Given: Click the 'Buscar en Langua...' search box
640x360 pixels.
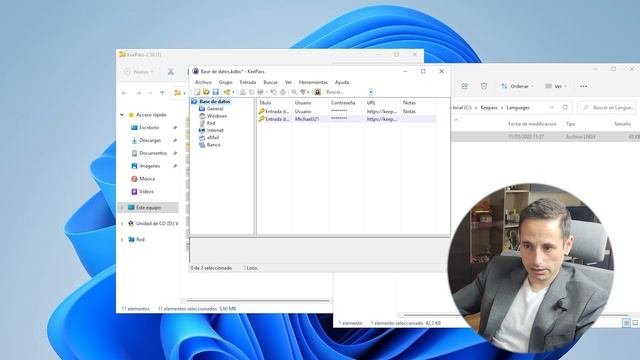Looking at the screenshot, I should point(608,107).
